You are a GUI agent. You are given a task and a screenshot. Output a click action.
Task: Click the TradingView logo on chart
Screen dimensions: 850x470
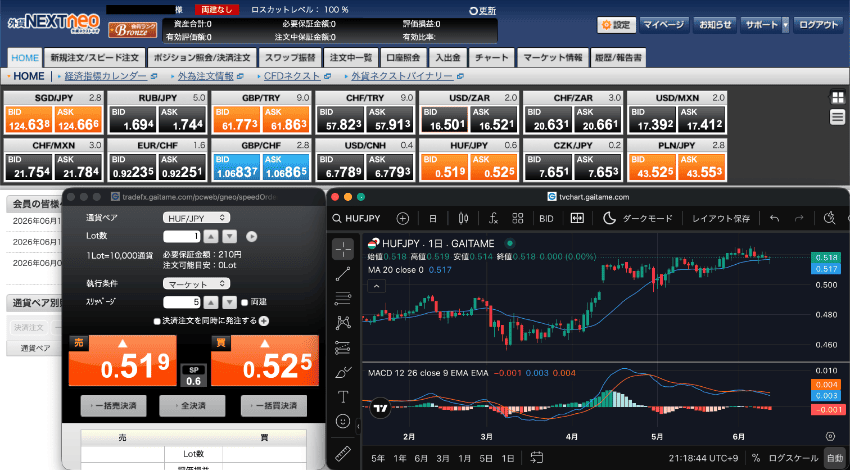pyautogui.click(x=381, y=408)
